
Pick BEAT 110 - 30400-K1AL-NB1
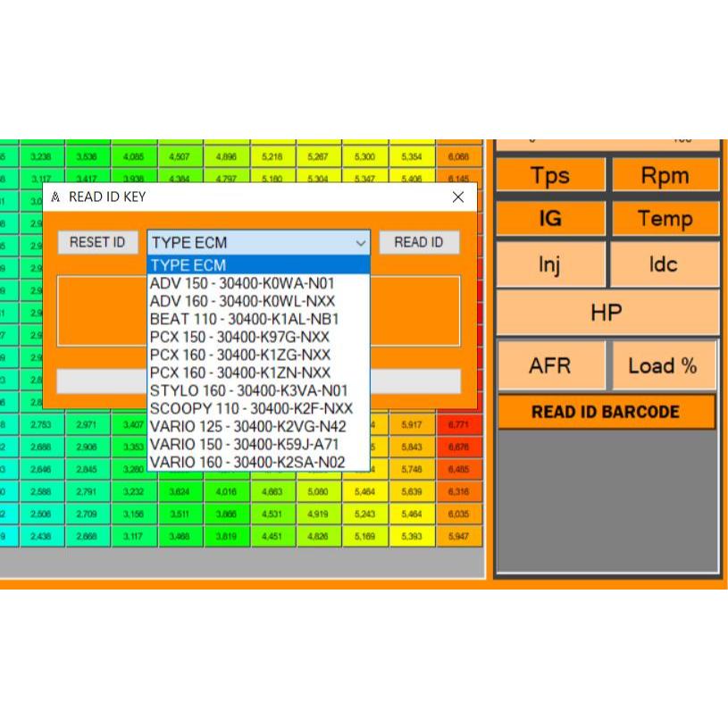259,320
